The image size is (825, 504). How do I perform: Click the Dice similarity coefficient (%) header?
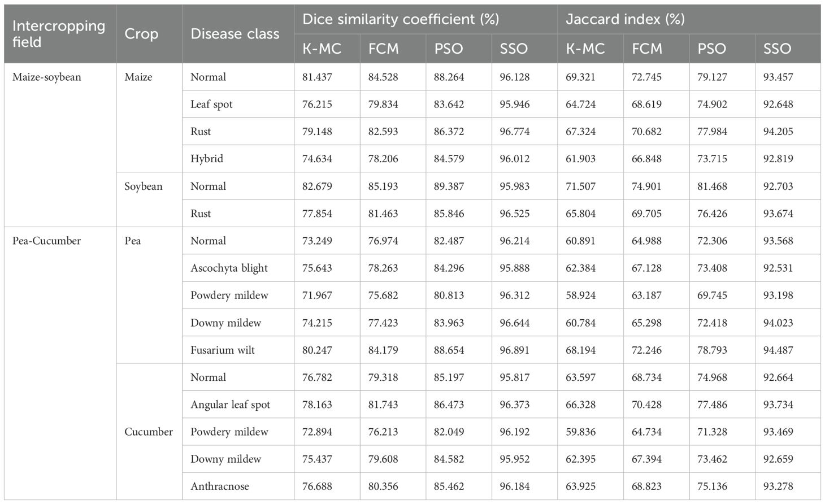click(401, 19)
